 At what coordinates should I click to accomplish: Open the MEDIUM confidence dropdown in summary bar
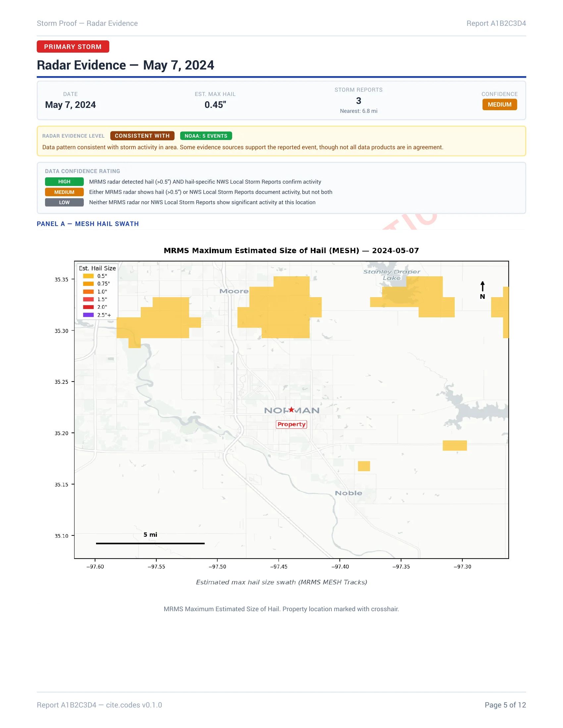[499, 104]
